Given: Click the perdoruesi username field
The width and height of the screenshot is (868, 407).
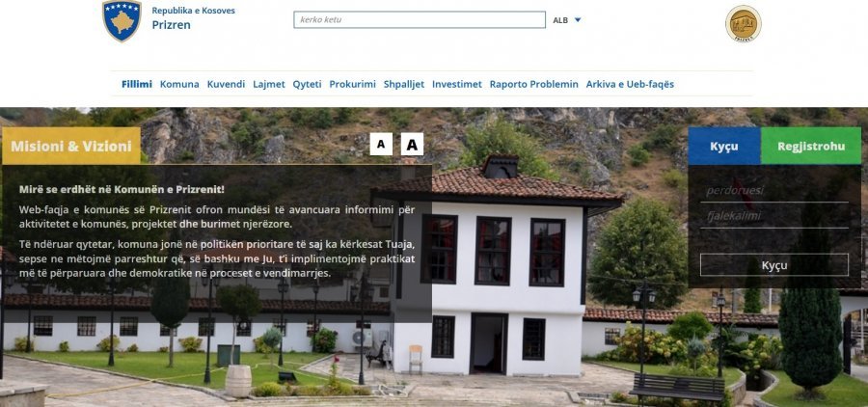Looking at the screenshot, I should coord(773,191).
